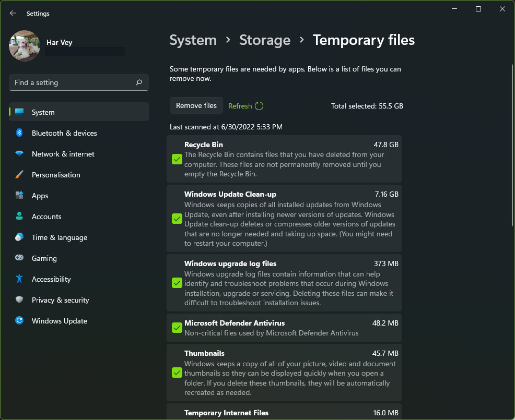
Task: Go to System via the breadcrumb
Action: pyautogui.click(x=193, y=40)
